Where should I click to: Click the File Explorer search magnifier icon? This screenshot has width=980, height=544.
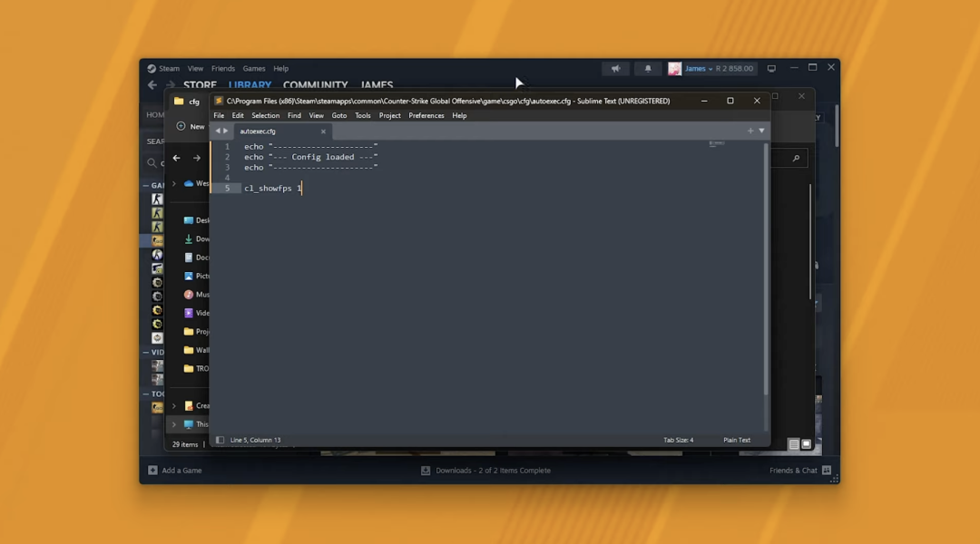point(796,159)
